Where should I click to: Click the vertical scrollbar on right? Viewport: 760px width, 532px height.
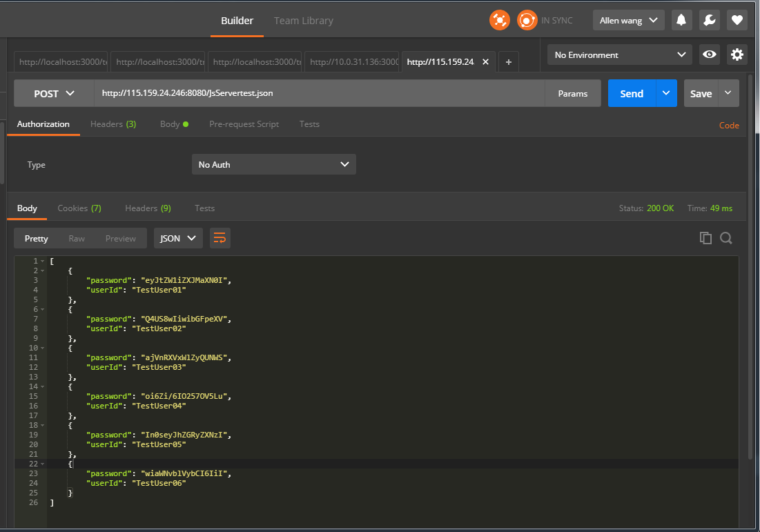click(x=750, y=266)
